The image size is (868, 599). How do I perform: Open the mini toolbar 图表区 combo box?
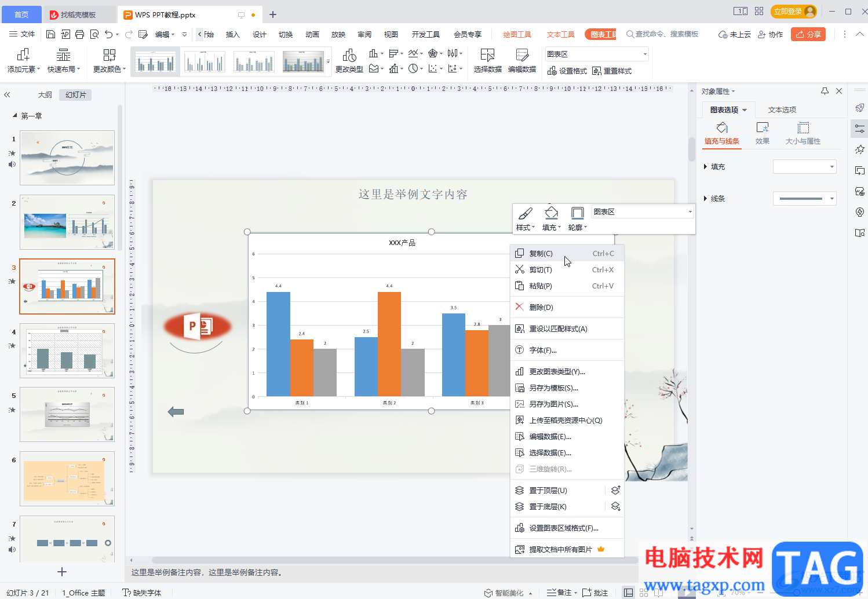(643, 211)
